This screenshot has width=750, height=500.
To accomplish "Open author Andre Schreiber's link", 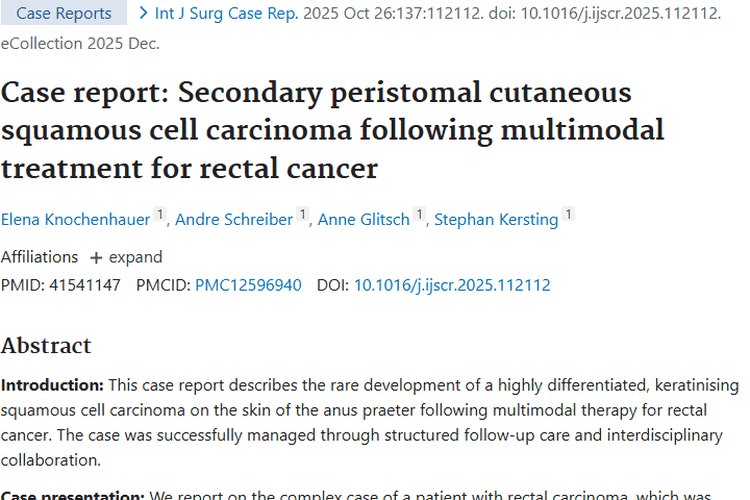I will [234, 219].
